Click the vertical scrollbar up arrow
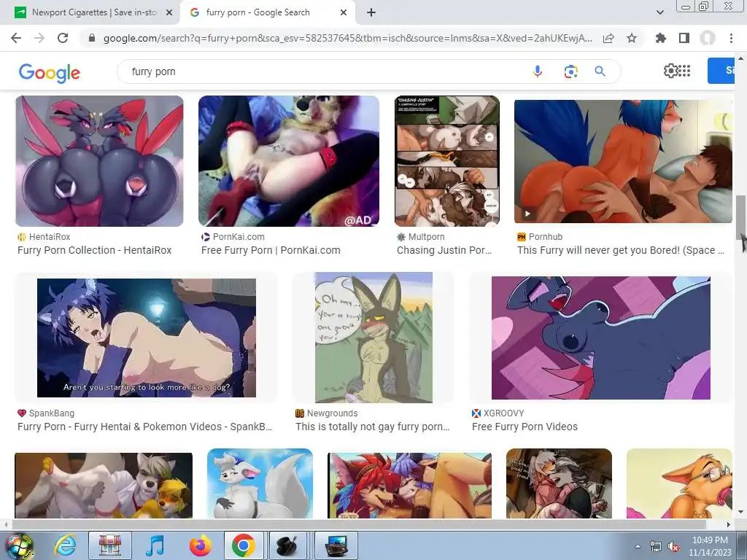The height and width of the screenshot is (560, 747). [741, 58]
